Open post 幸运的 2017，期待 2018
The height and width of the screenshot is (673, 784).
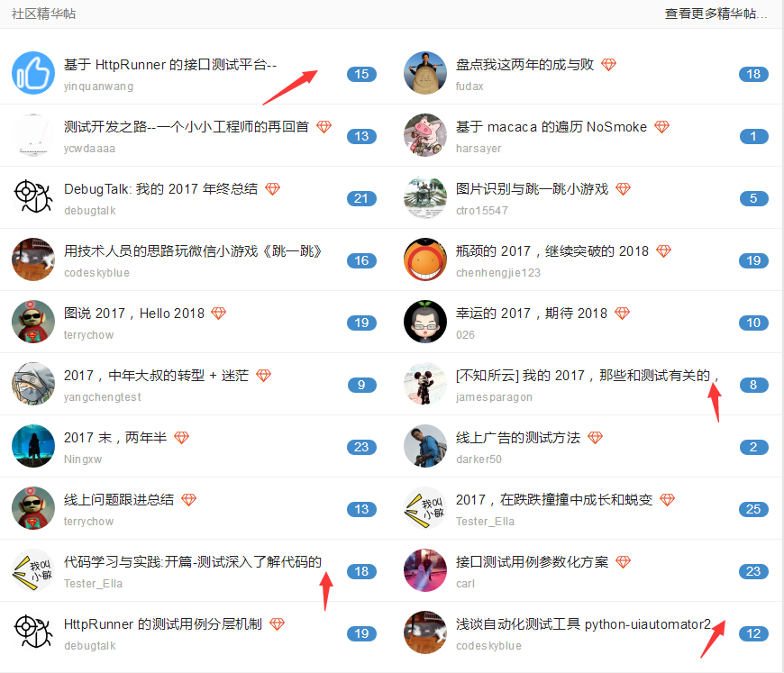531,314
